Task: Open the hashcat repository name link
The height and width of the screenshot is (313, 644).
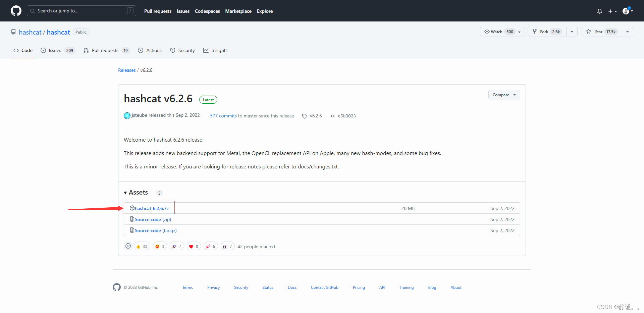Action: pos(58,32)
